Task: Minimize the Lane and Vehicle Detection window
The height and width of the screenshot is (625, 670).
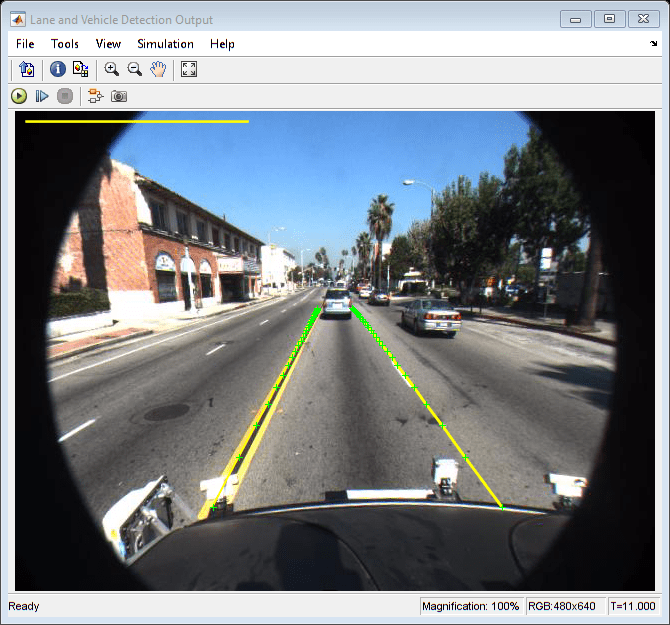Action: [576, 20]
